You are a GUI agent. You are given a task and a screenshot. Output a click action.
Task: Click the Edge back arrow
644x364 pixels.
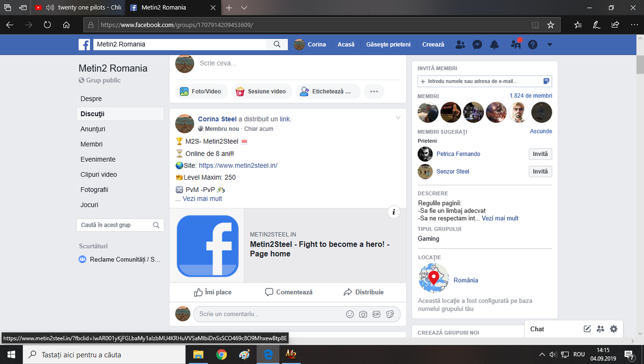pyautogui.click(x=10, y=25)
